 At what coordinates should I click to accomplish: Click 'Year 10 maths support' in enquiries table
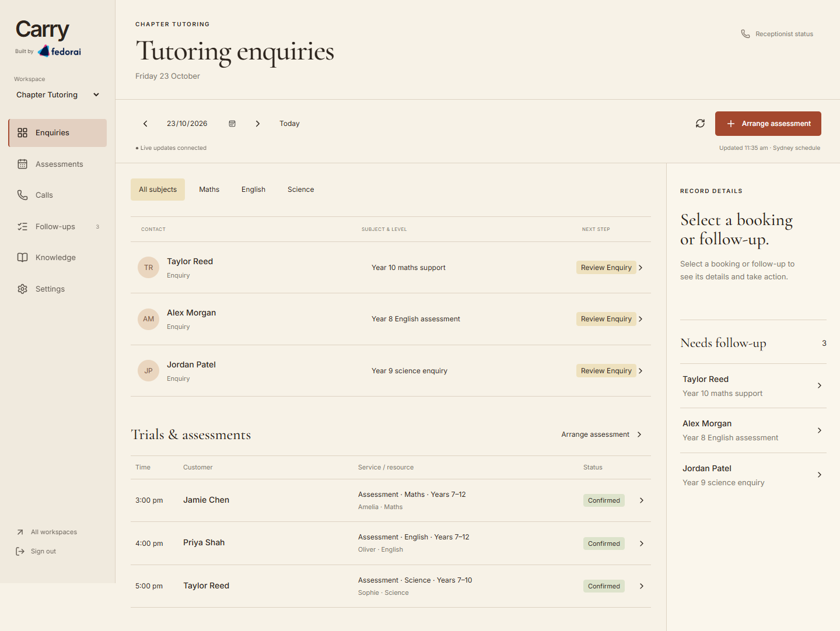click(408, 268)
